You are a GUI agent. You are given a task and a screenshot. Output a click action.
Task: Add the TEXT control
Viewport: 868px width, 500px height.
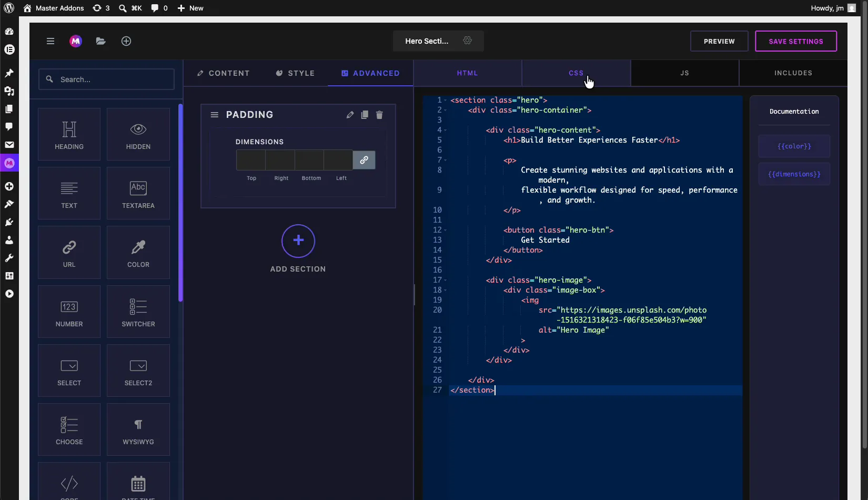pyautogui.click(x=69, y=193)
